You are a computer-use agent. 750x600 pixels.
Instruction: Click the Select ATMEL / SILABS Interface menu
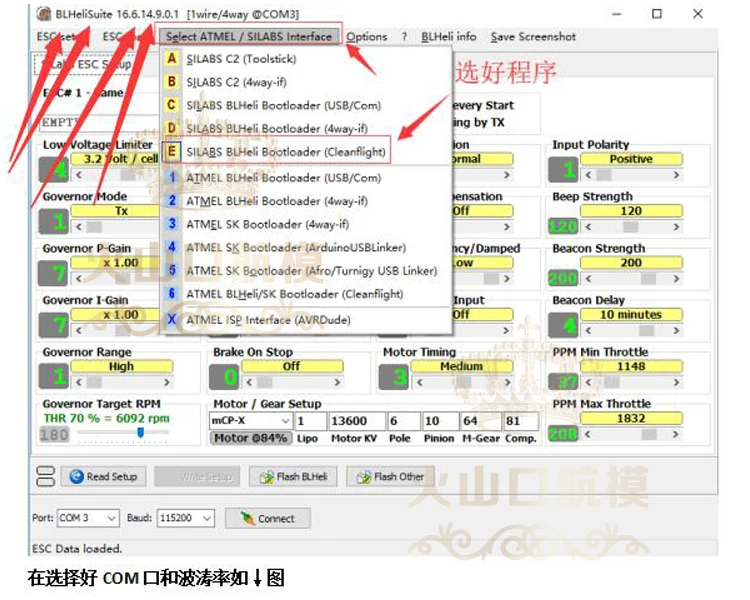click(x=249, y=36)
